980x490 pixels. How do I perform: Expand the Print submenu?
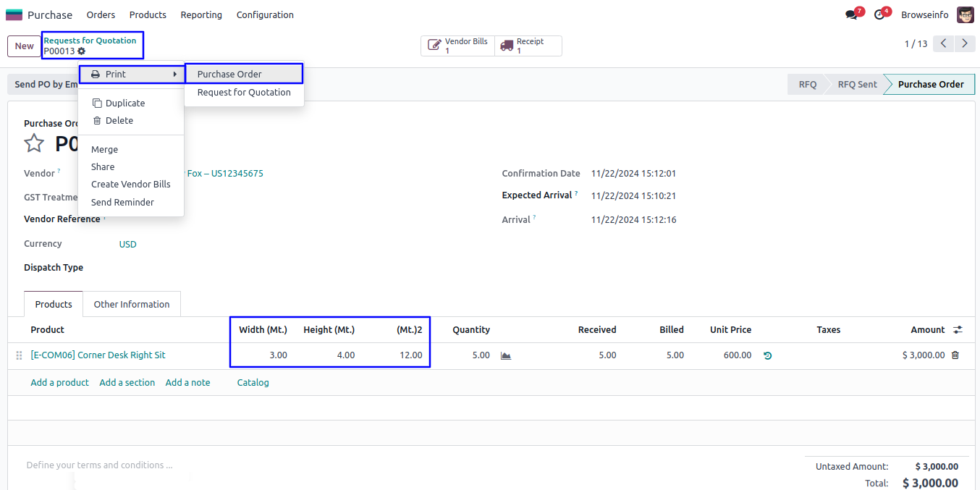point(131,75)
